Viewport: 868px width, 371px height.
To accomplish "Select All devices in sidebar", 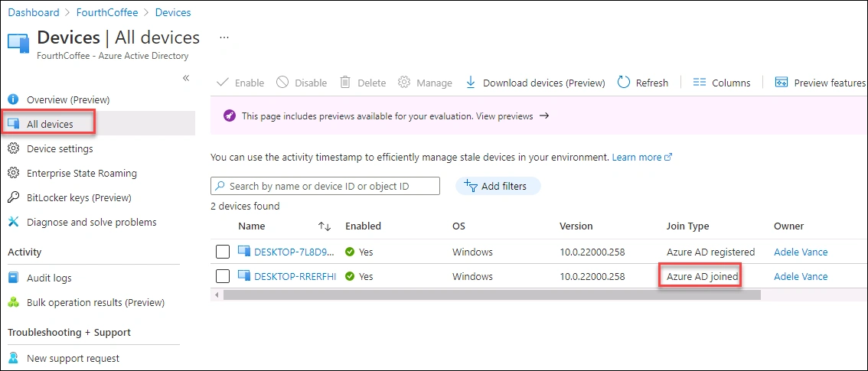I will tap(50, 125).
